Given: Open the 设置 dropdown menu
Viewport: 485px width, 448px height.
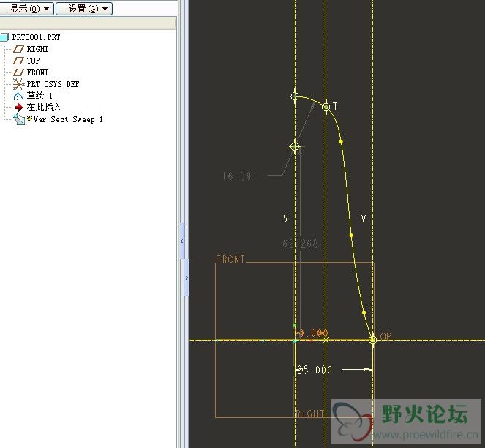Looking at the screenshot, I should pyautogui.click(x=84, y=8).
